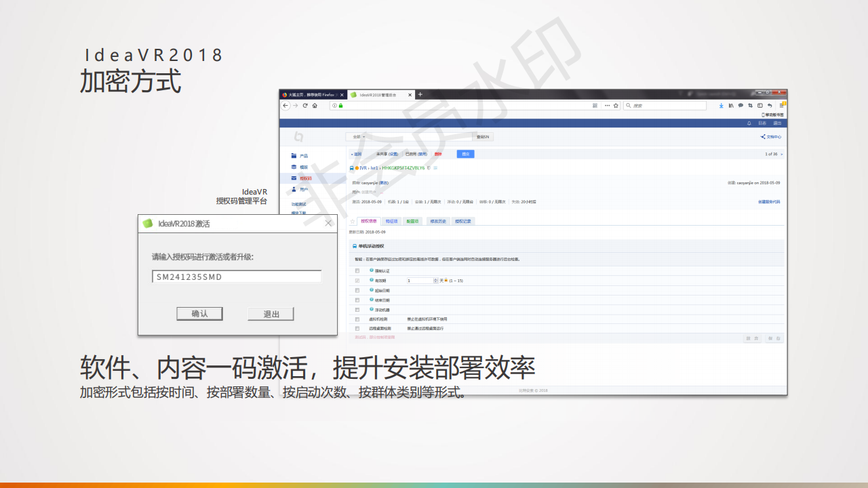This screenshot has width=868, height=488.
Task: Open the Firefox home page icon
Action: pos(315,106)
